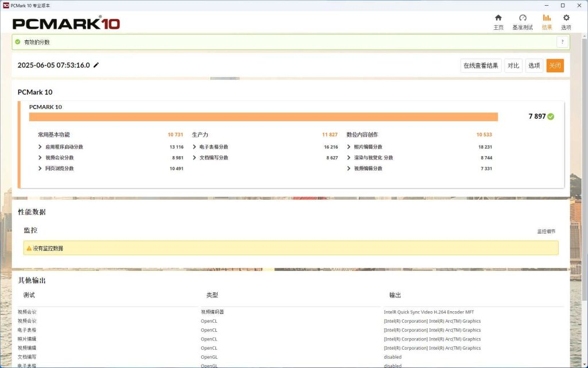Click the question mark help icon
The width and height of the screenshot is (588, 368).
[562, 42]
